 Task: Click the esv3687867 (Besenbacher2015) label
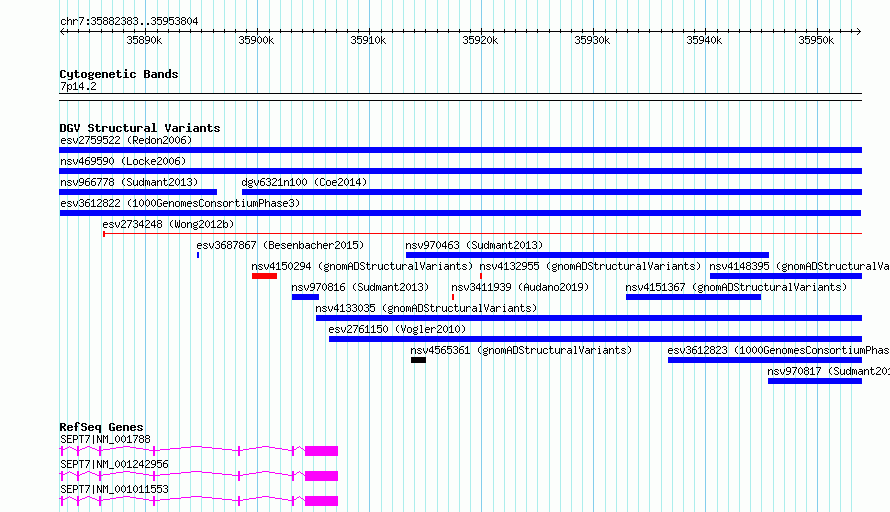point(280,245)
